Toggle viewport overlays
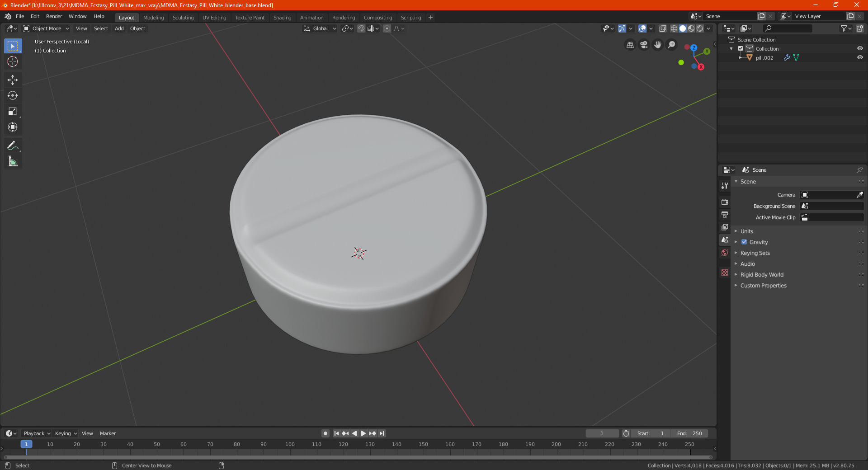868x470 pixels. (x=642, y=28)
